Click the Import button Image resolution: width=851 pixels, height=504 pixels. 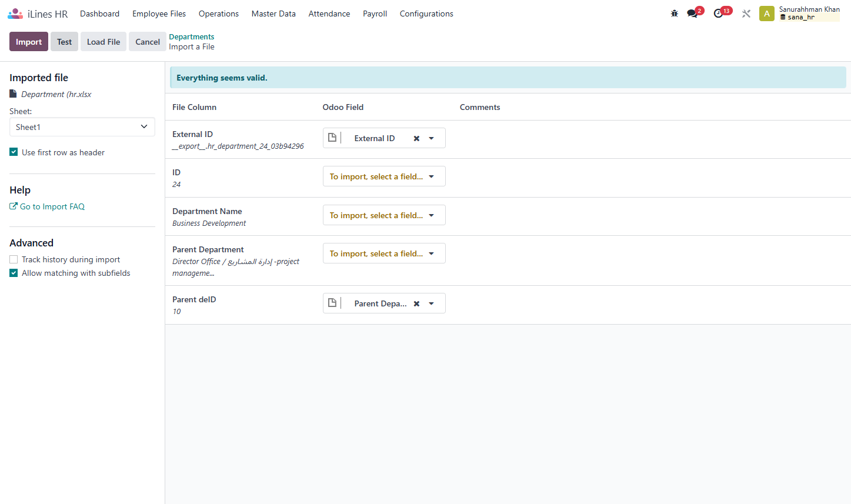coord(29,42)
